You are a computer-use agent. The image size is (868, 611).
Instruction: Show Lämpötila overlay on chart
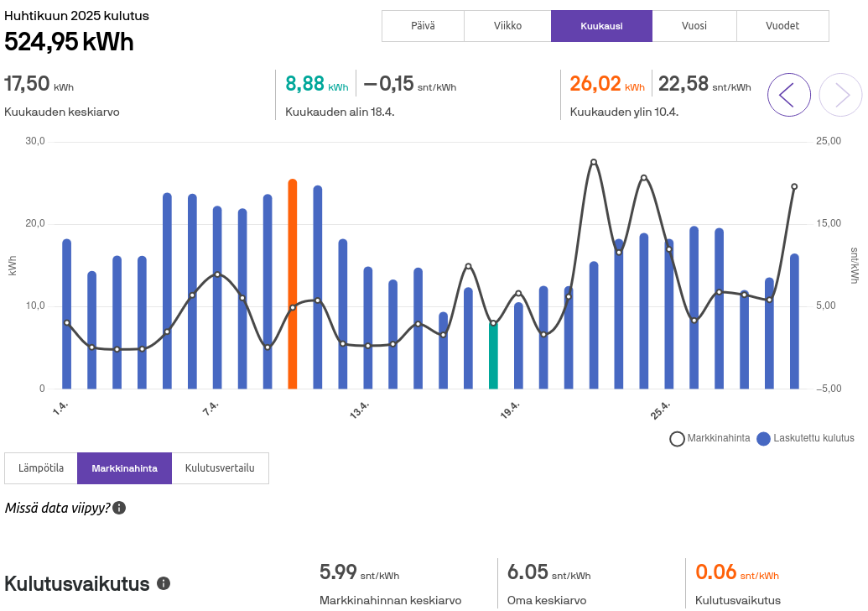pyautogui.click(x=41, y=468)
